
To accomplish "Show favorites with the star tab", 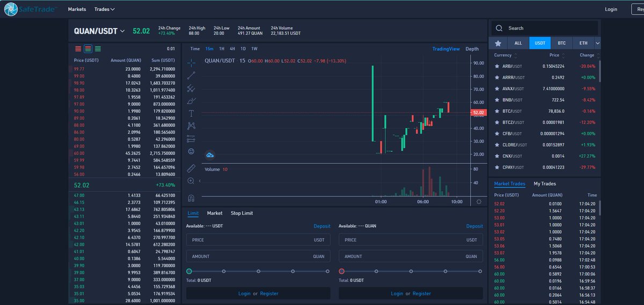I will coord(498,43).
